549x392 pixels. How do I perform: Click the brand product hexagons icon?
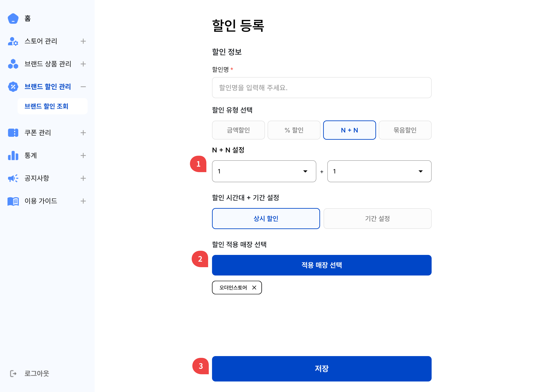tap(13, 64)
